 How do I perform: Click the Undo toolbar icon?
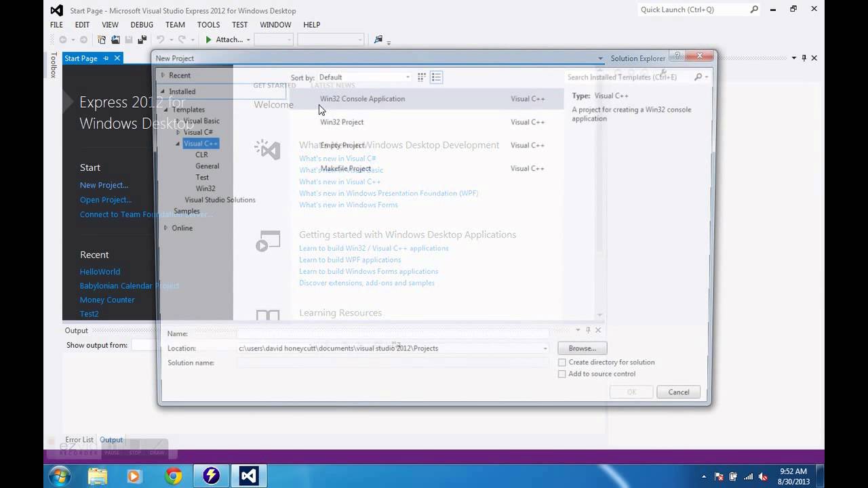160,40
